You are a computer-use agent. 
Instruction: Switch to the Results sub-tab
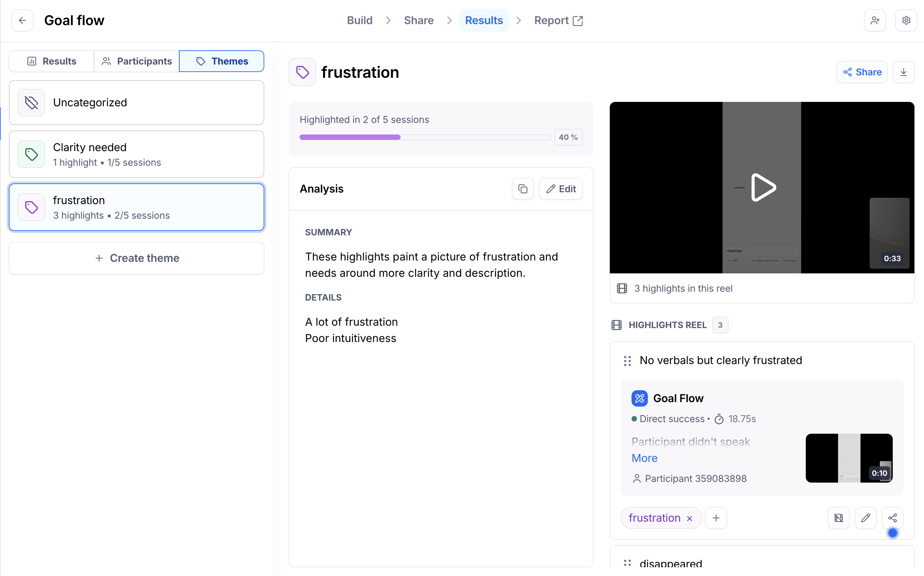pos(51,61)
